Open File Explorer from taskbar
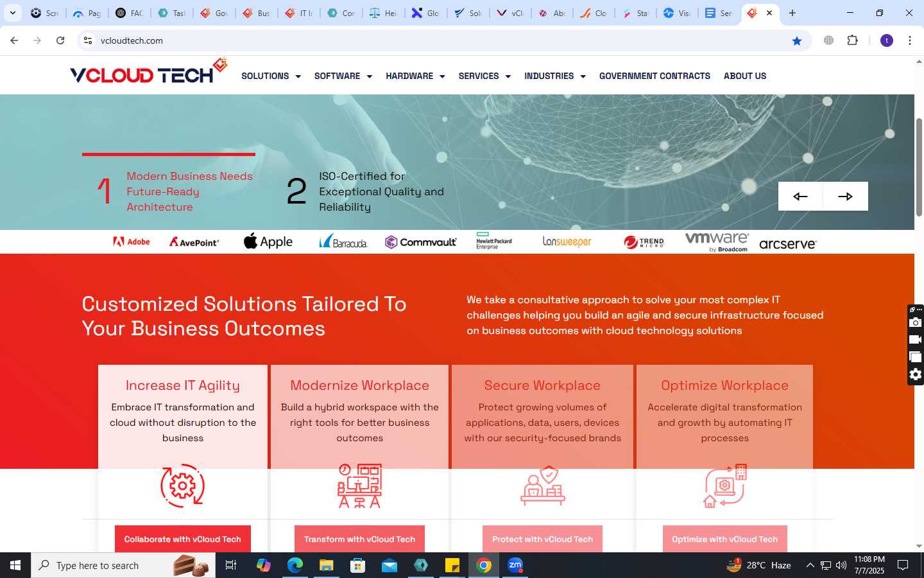The width and height of the screenshot is (924, 578). coord(327,565)
